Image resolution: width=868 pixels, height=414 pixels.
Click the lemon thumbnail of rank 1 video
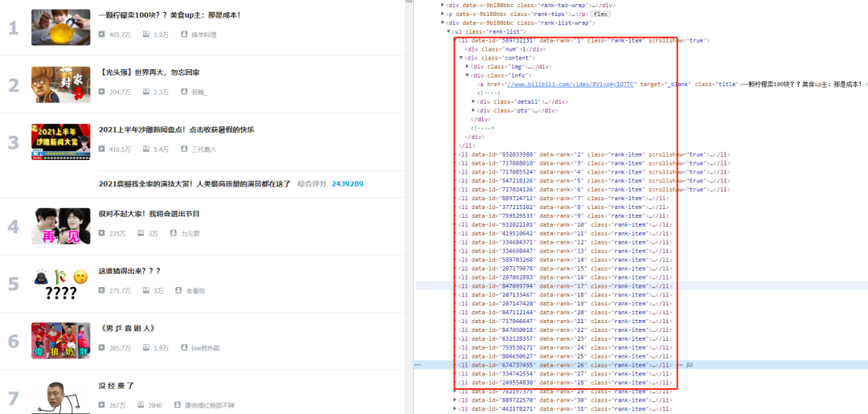pyautogui.click(x=61, y=27)
